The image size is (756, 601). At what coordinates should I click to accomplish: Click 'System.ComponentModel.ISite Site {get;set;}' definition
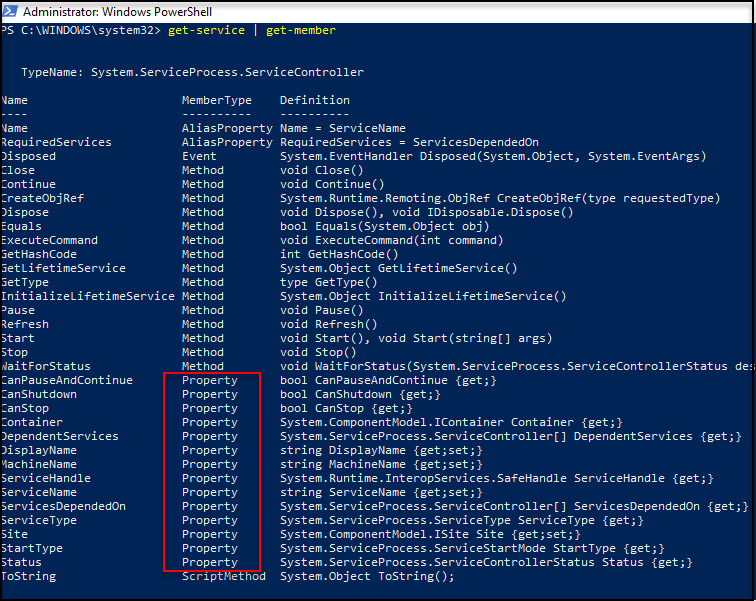430,534
